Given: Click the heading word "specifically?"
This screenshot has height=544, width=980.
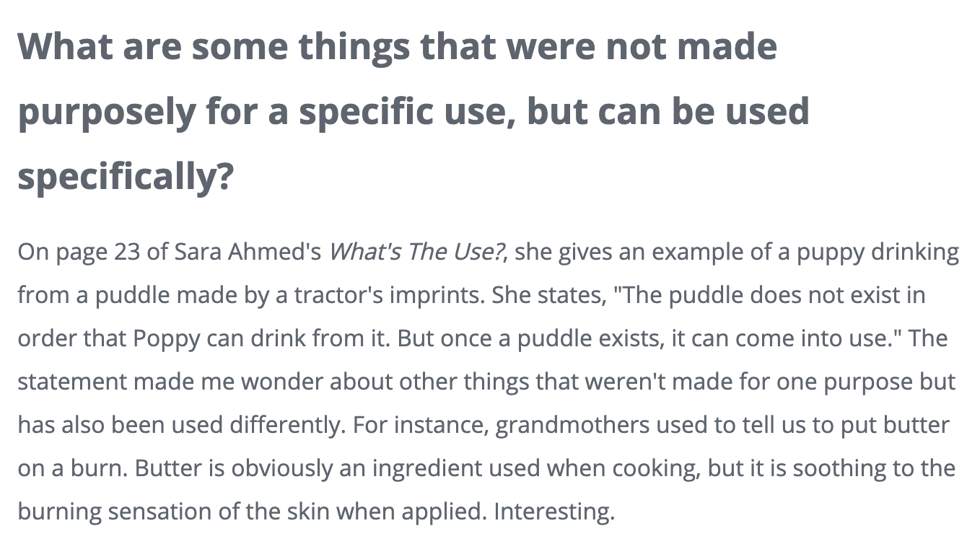Looking at the screenshot, I should [x=126, y=177].
